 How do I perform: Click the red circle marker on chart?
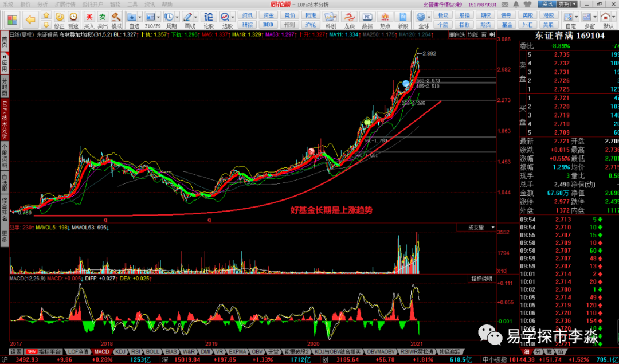(x=311, y=151)
